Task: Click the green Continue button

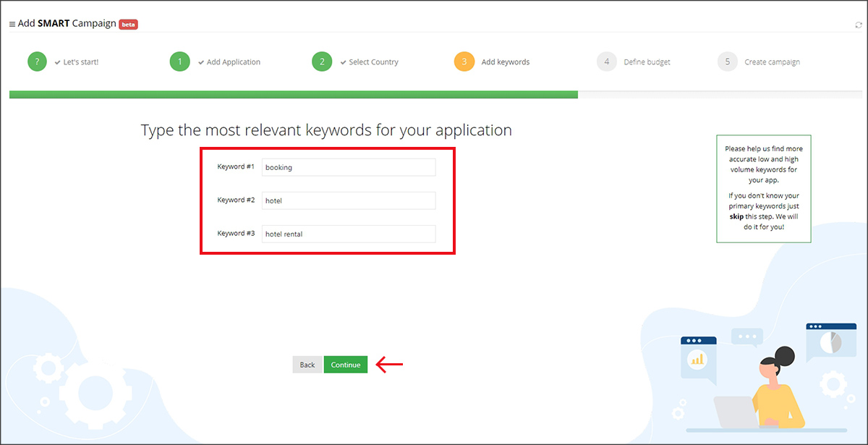Action: [x=346, y=365]
